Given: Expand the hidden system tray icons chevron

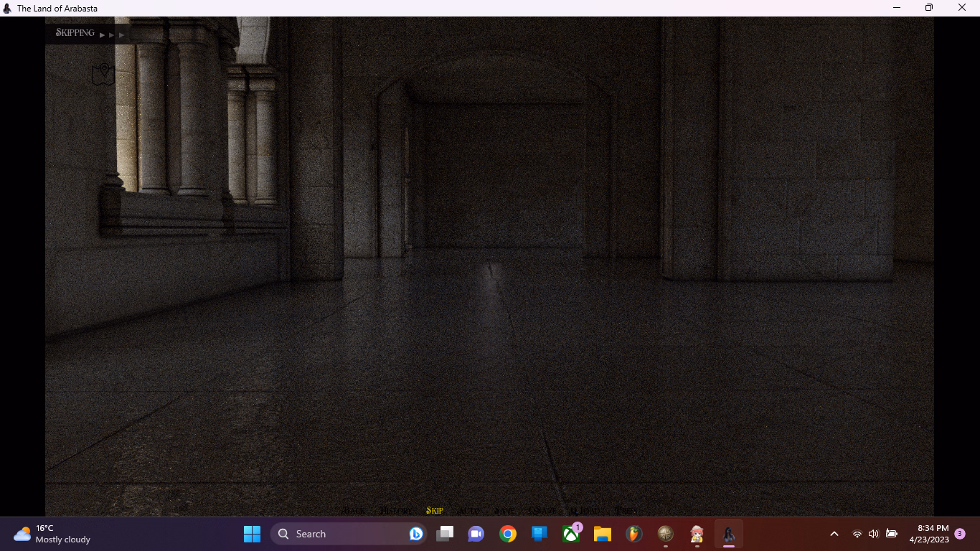Looking at the screenshot, I should pyautogui.click(x=834, y=534).
